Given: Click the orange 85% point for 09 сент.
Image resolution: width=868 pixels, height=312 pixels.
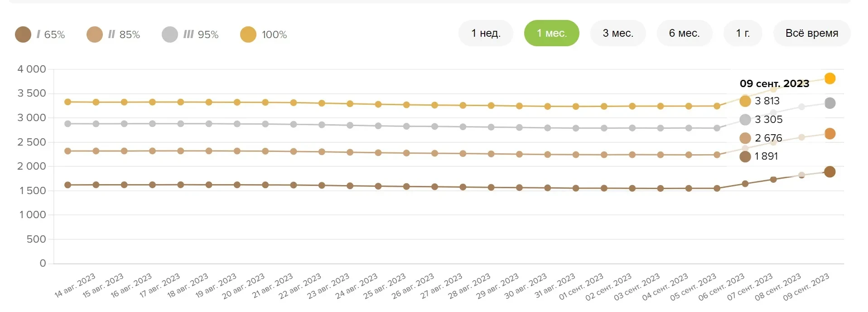Looking at the screenshot, I should (829, 134).
